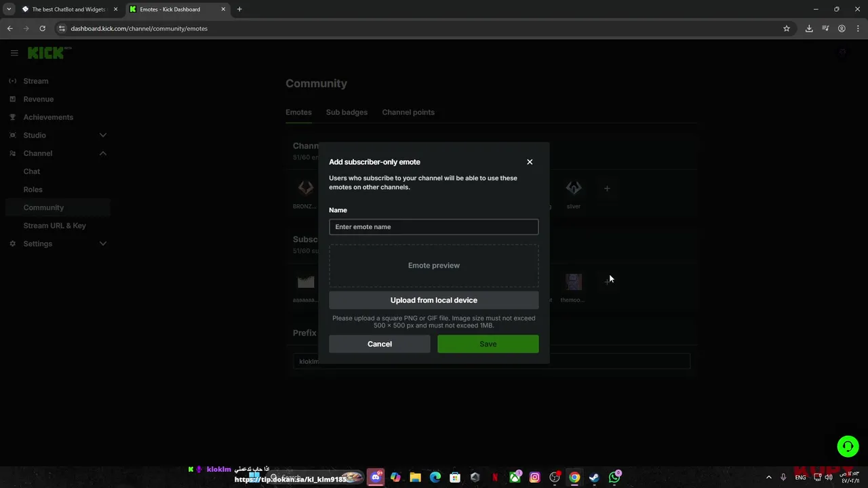Click the Enter emote name field
Viewport: 868px width, 488px height.
(x=434, y=227)
